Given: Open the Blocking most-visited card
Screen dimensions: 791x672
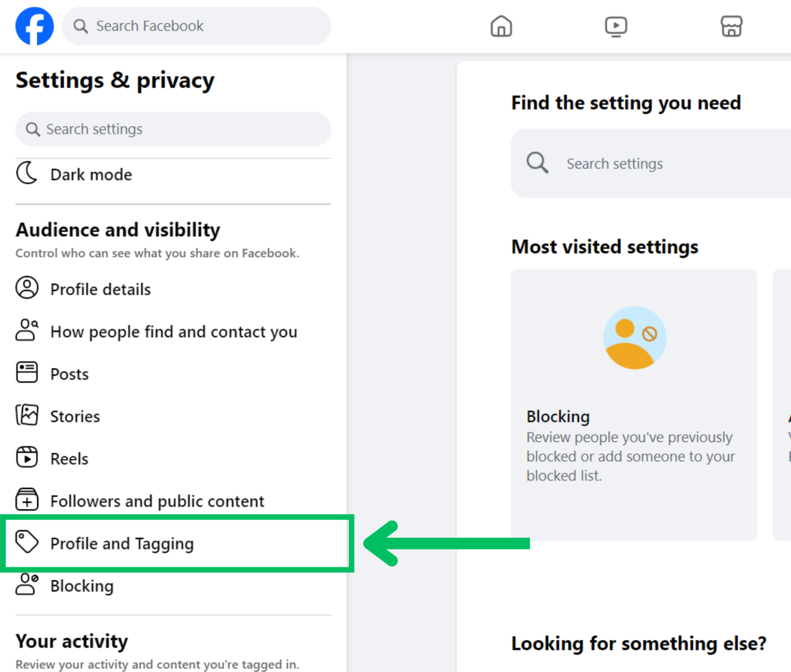Looking at the screenshot, I should coord(633,404).
